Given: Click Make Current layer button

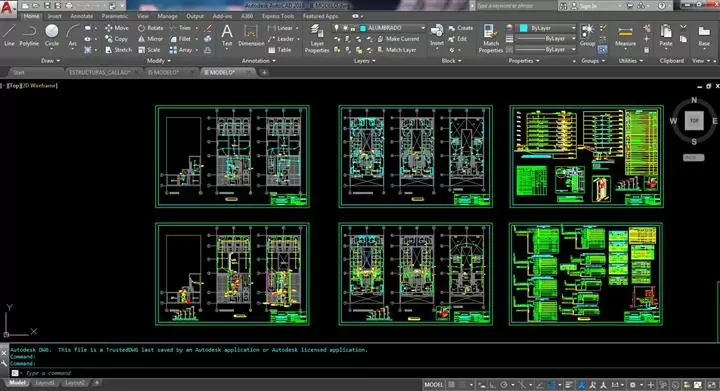Looking at the screenshot, I should coord(399,39).
